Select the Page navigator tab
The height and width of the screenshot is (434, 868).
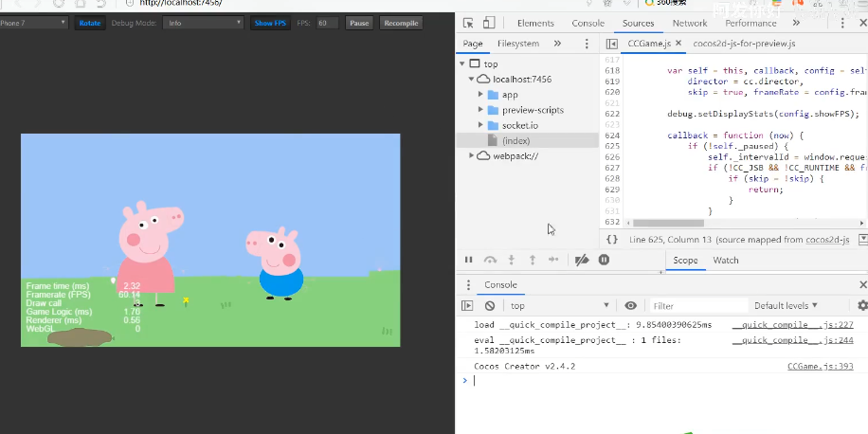pyautogui.click(x=473, y=44)
